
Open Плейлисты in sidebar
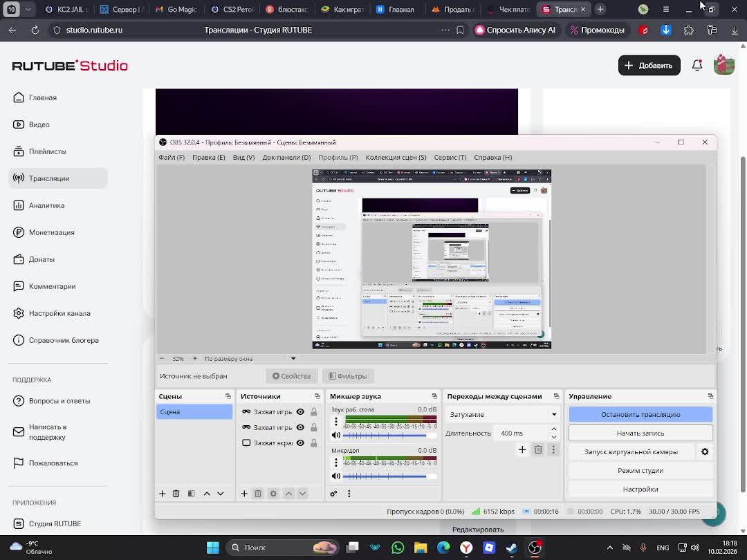click(x=39, y=151)
